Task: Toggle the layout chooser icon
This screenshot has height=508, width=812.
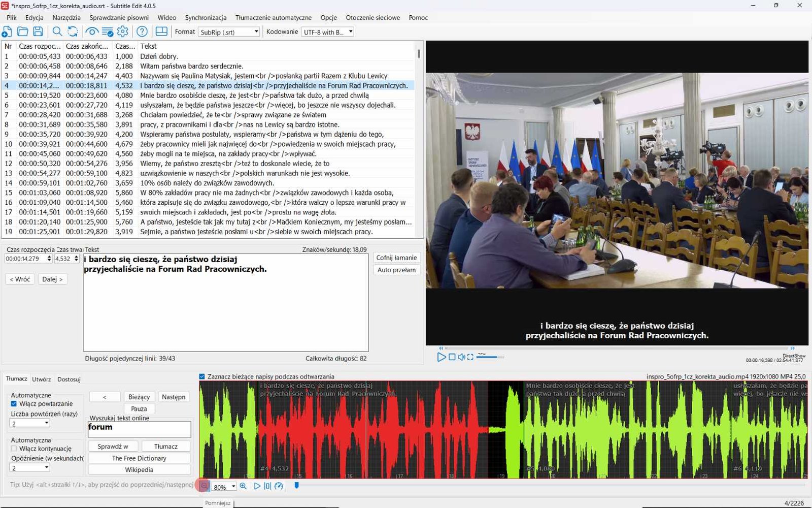Action: point(161,31)
